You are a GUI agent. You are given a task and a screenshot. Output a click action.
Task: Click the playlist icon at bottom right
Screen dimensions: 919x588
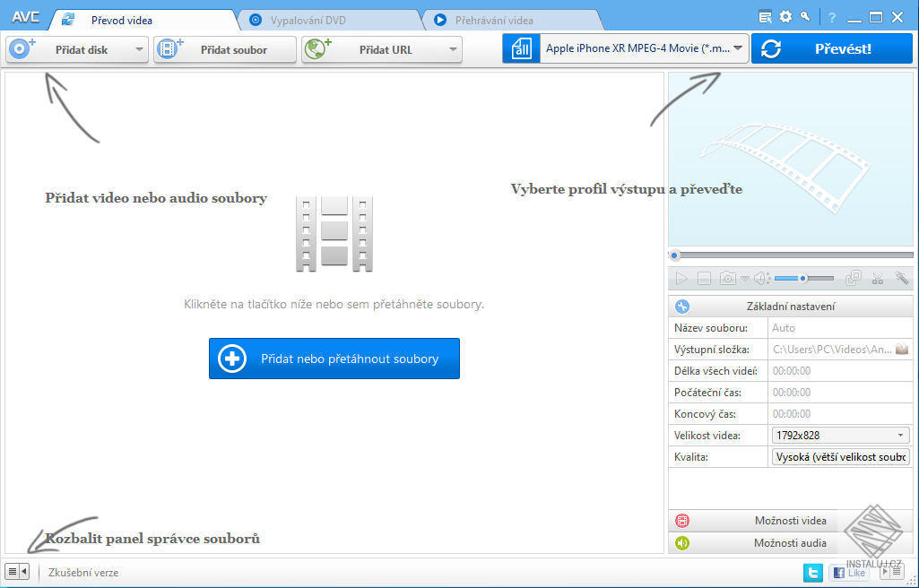(x=891, y=572)
